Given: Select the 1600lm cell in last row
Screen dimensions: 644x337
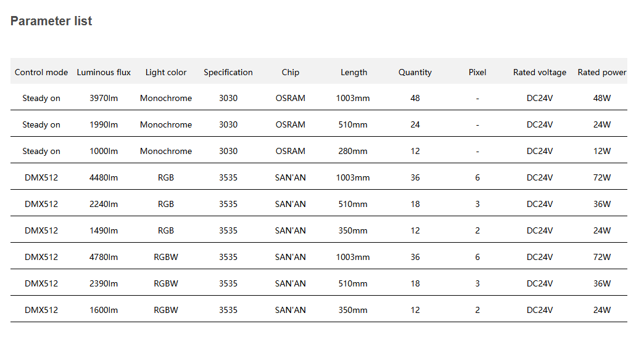Looking at the screenshot, I should point(104,310).
